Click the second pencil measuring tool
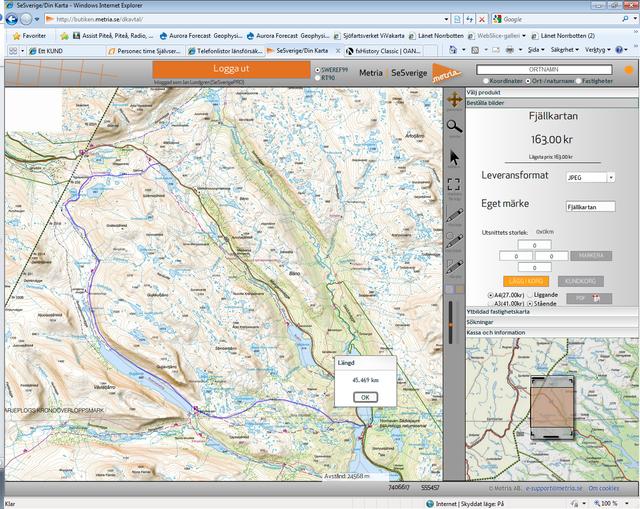The width and height of the screenshot is (640, 509). tap(454, 241)
